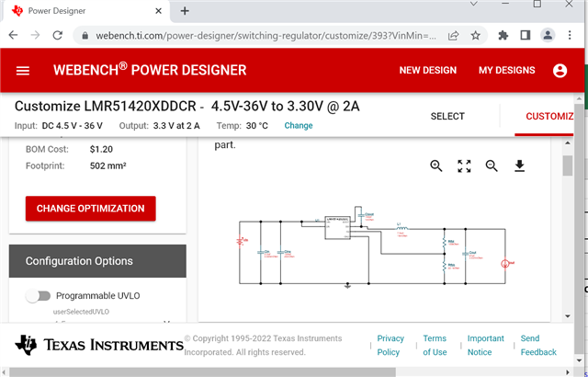Click the schematic panel scroll-down arrow
Screen dimensions: 588x377
point(568,316)
